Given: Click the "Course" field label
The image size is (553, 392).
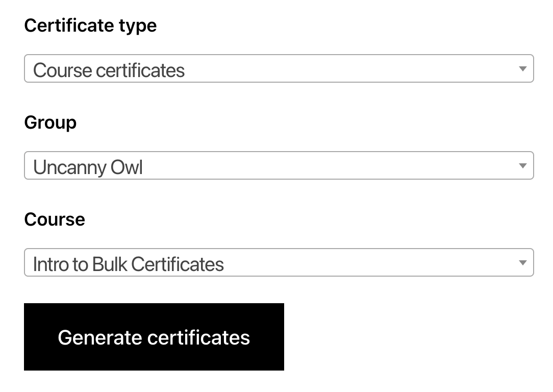Looking at the screenshot, I should click(55, 219).
